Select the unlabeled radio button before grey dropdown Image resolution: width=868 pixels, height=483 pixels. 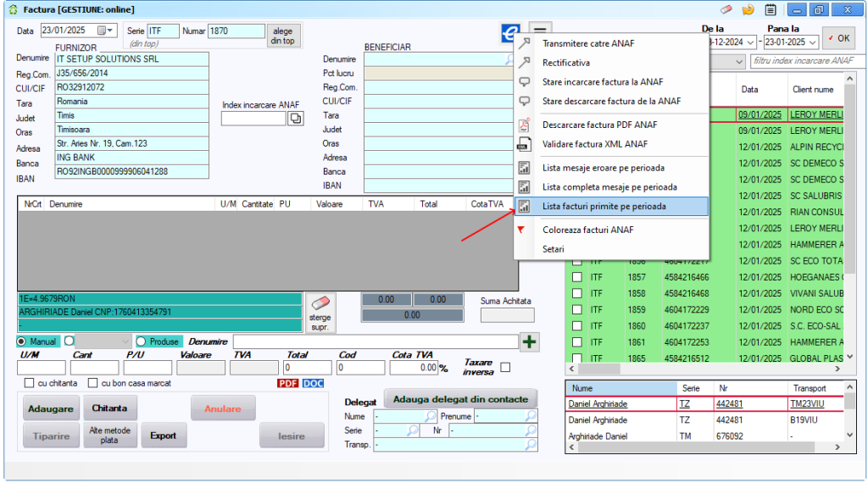click(70, 341)
